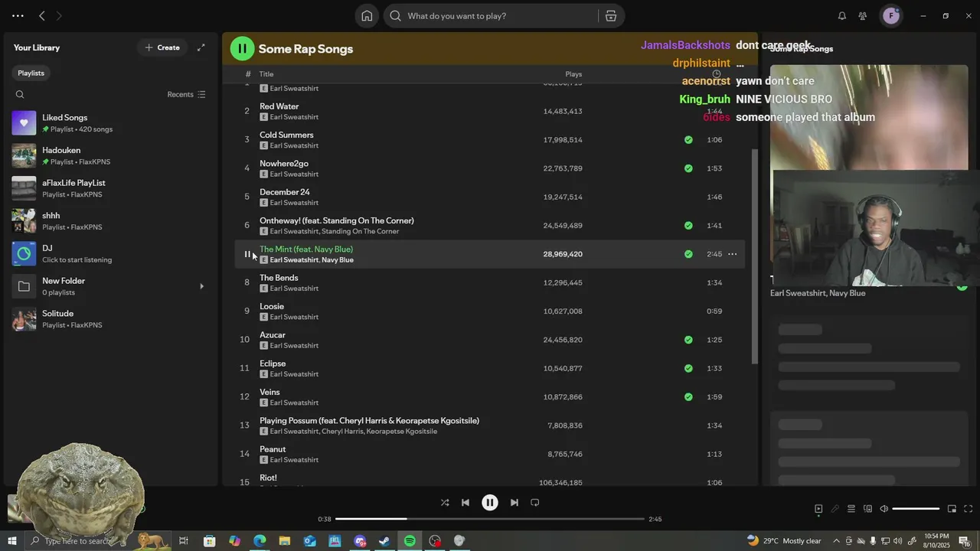Select the Playlists filter chip
This screenshot has height=551, width=980.
pos(31,73)
